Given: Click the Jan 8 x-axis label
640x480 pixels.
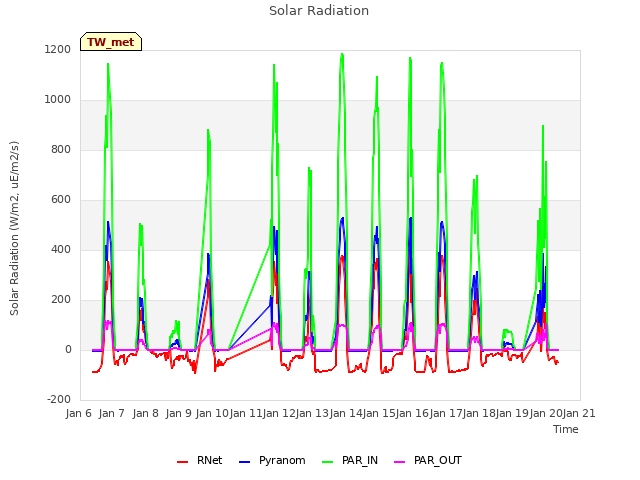Looking at the screenshot, I should pyautogui.click(x=145, y=413).
